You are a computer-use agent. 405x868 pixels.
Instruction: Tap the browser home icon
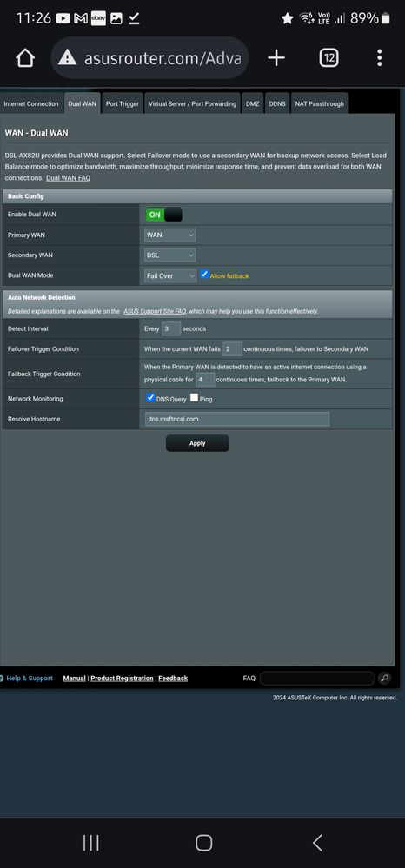point(25,57)
